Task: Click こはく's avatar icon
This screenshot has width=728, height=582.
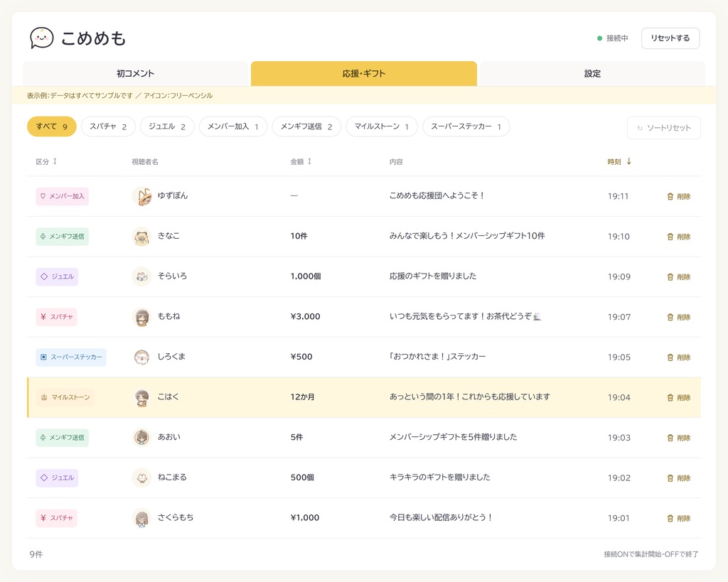Action: (x=142, y=397)
